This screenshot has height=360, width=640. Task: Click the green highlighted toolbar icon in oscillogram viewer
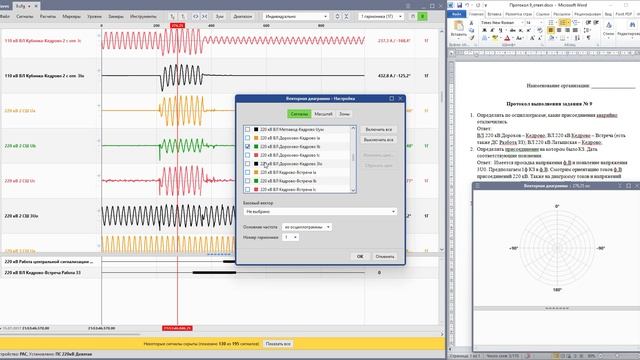(x=422, y=16)
